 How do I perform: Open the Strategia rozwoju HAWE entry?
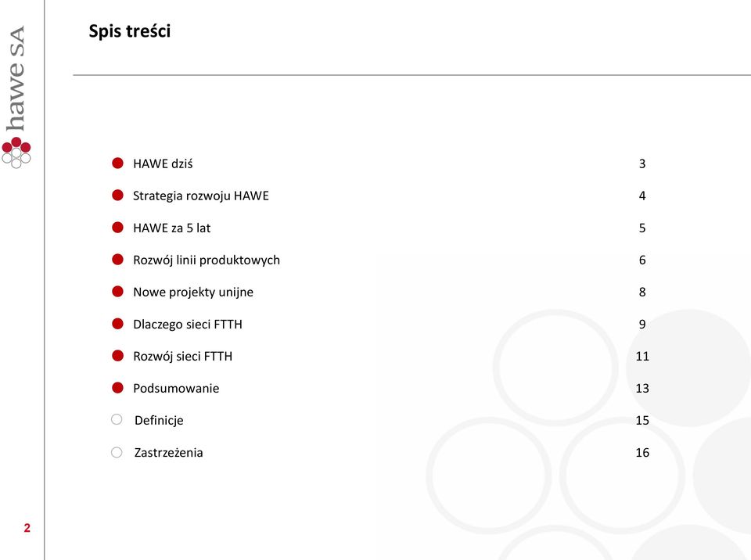tap(201, 196)
